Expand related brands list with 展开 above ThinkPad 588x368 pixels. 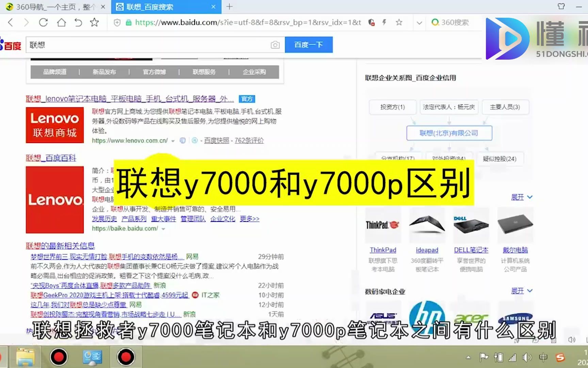tap(522, 197)
